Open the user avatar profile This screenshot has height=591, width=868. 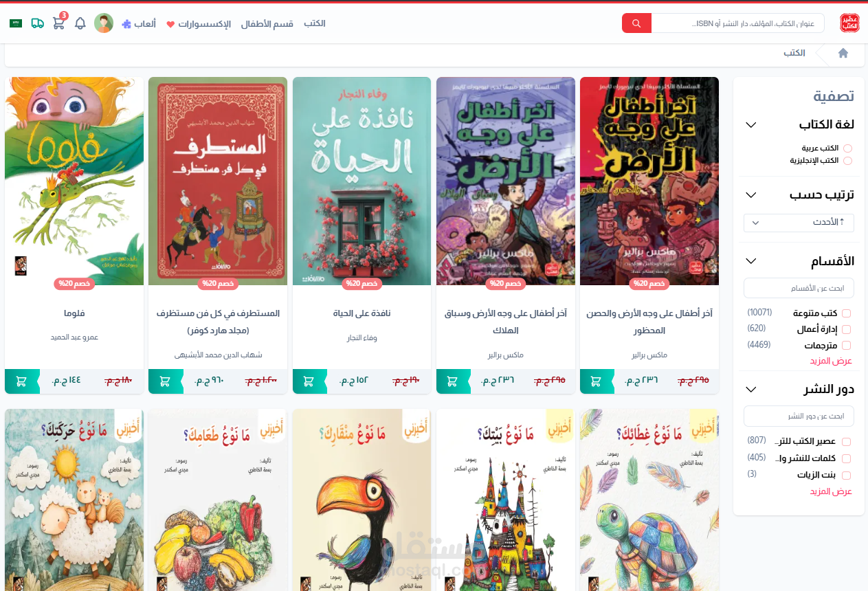click(104, 23)
